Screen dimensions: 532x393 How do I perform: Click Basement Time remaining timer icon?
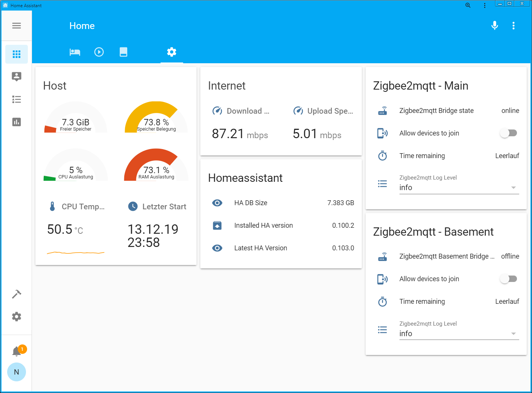383,302
